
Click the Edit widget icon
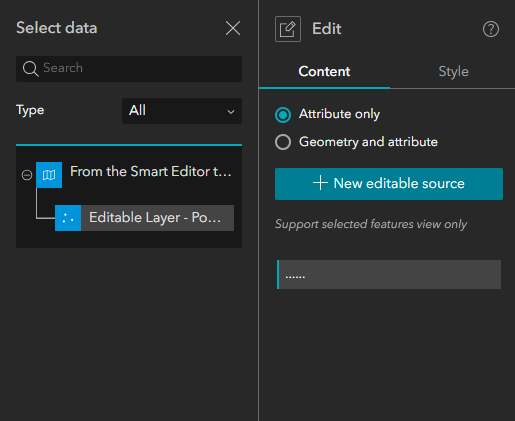[288, 29]
